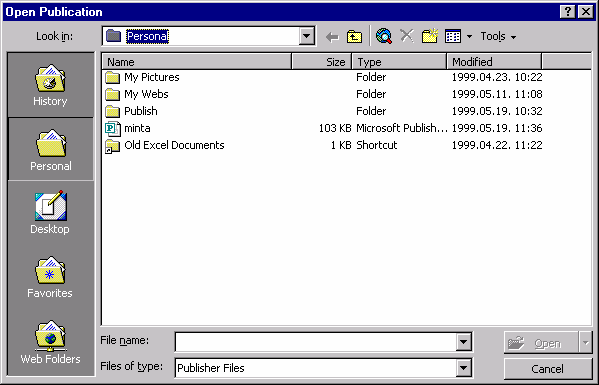The height and width of the screenshot is (385, 599).
Task: Select the 'Old Excel Documents' name text
Action: pos(174,145)
